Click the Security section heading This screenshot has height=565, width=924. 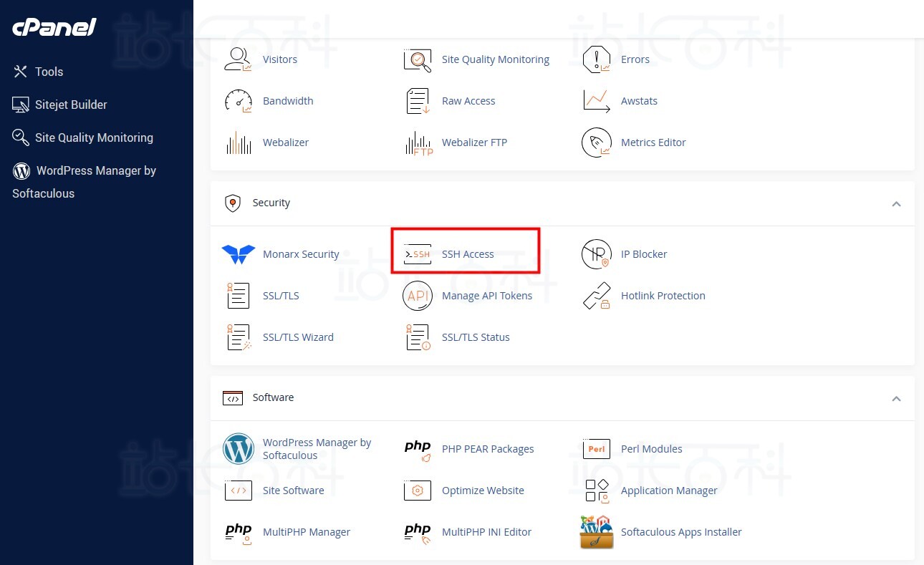(271, 203)
